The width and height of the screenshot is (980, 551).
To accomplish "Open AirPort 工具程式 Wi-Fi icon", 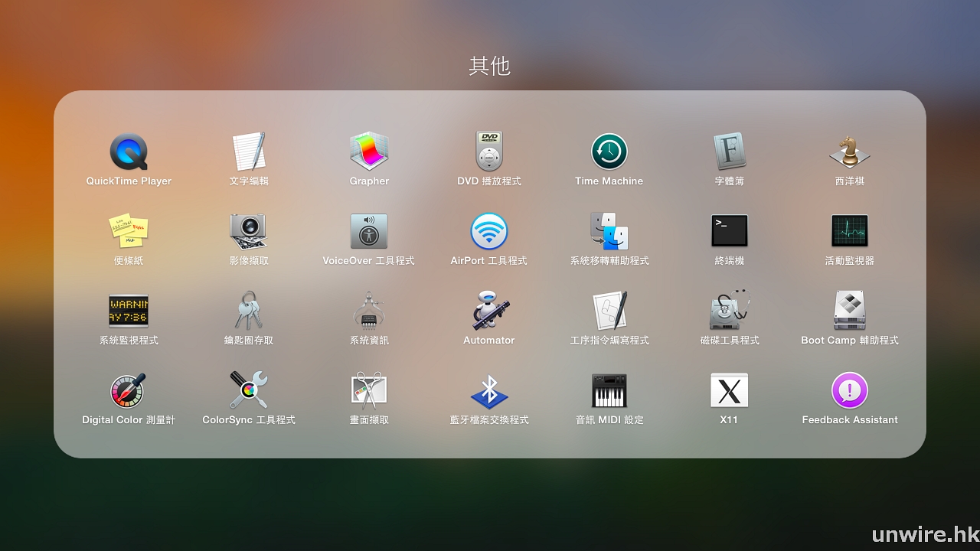I will [x=488, y=231].
